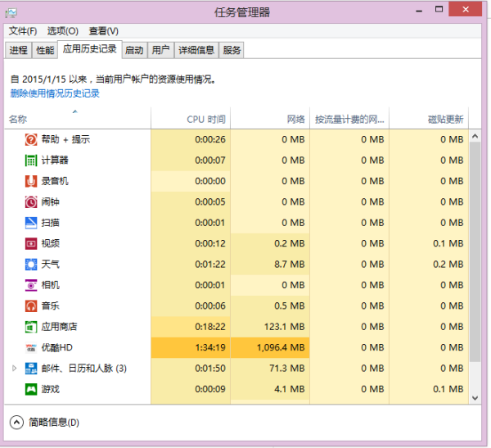
Task: Click the 扫描 scan app icon
Action: coord(31,223)
